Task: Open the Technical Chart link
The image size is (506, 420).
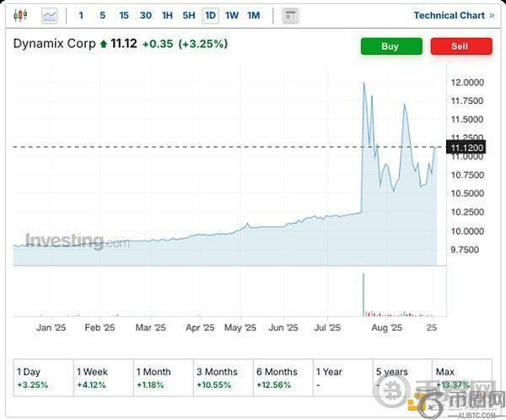Action: (449, 15)
